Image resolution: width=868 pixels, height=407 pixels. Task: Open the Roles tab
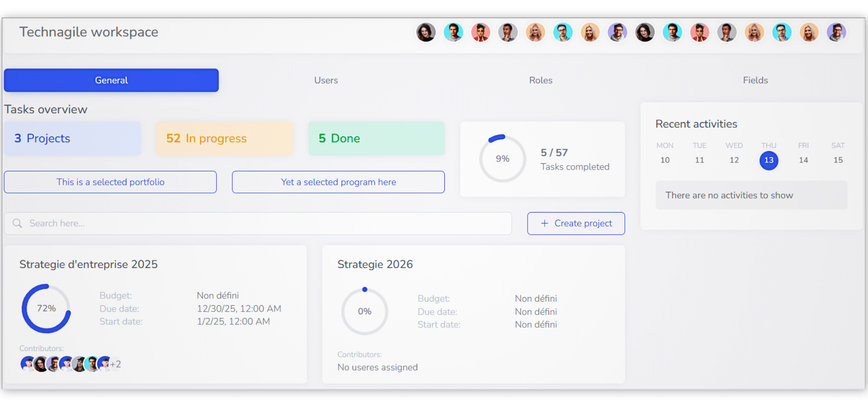coord(541,80)
